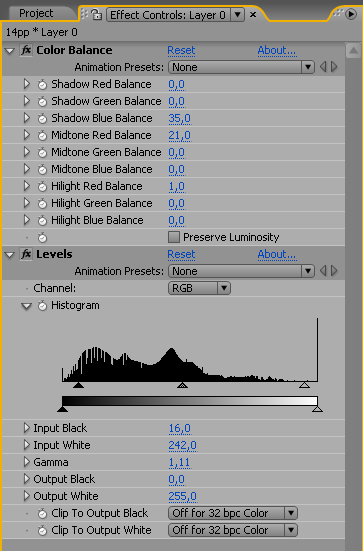Expand Input Black property
Image resolution: width=363 pixels, height=551 pixels.
coord(27,428)
